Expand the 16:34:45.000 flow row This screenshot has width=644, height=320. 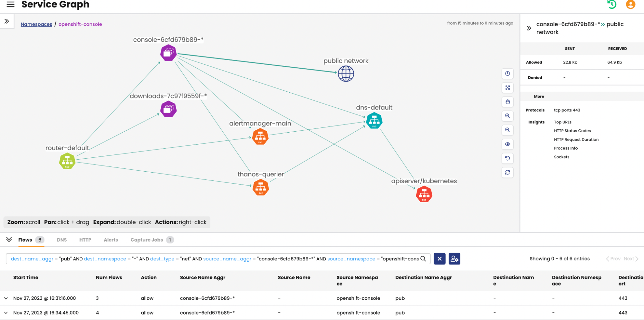pyautogui.click(x=6, y=313)
